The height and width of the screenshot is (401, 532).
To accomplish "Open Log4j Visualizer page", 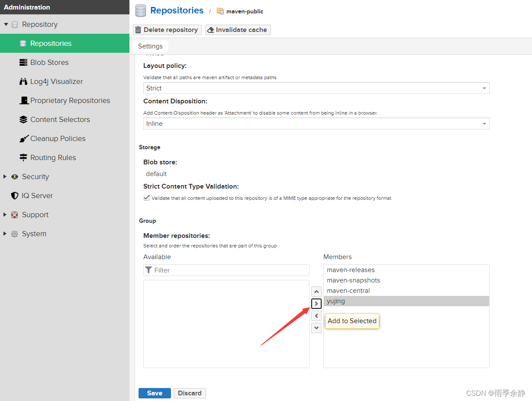I will 56,81.
